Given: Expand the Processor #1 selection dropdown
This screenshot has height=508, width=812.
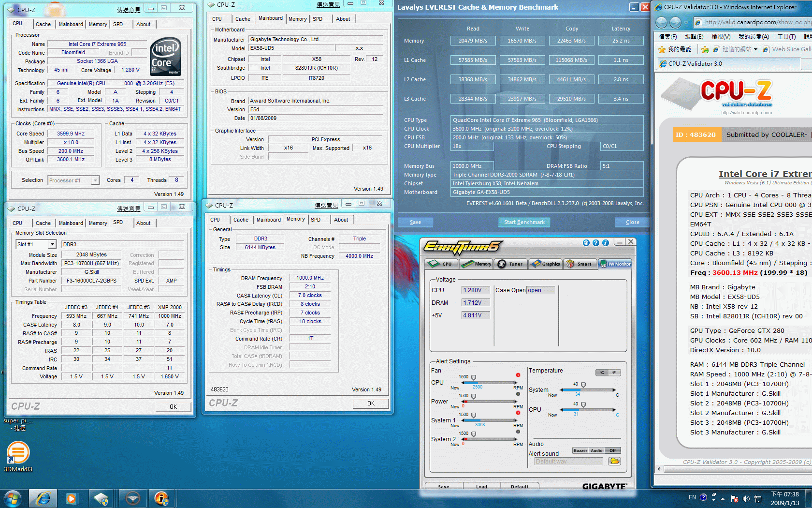Looking at the screenshot, I should coord(95,180).
